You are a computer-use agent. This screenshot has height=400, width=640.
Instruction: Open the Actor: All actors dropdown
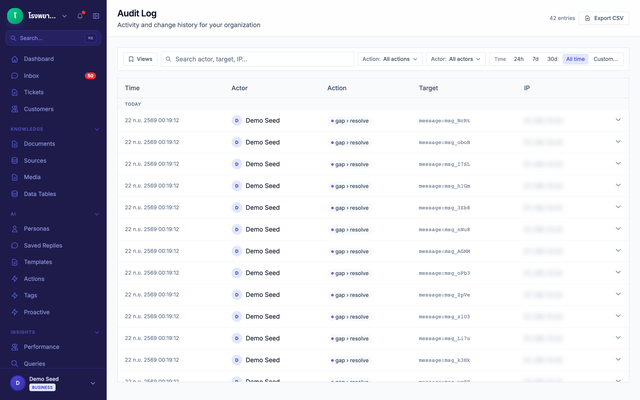(456, 59)
